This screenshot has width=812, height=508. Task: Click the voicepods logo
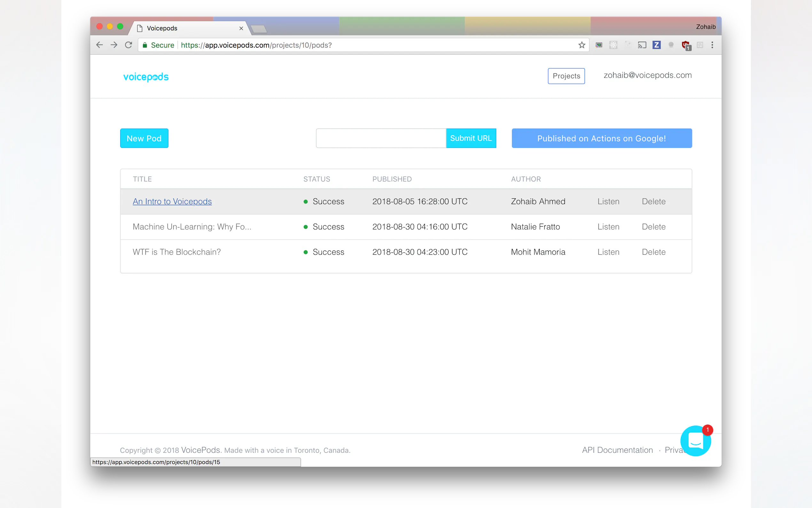coord(146,77)
